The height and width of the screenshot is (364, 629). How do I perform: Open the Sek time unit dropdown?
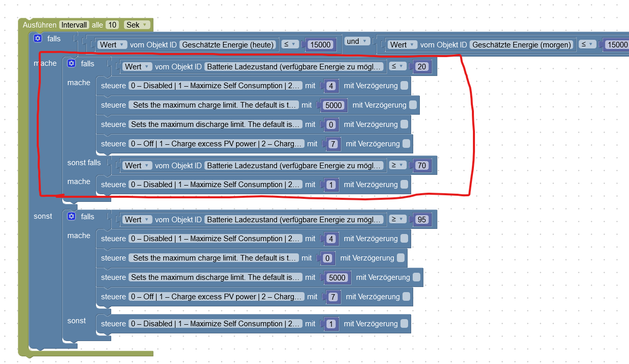[137, 25]
